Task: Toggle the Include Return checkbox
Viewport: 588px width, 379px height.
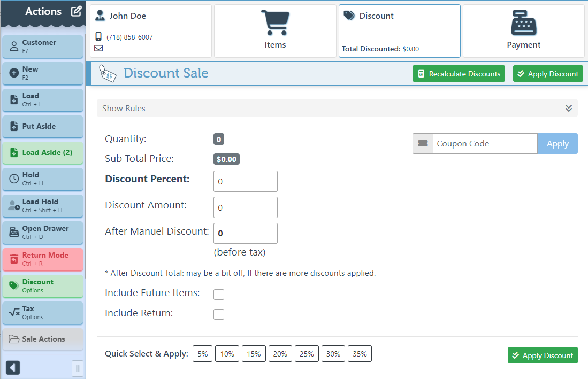Action: click(x=219, y=314)
